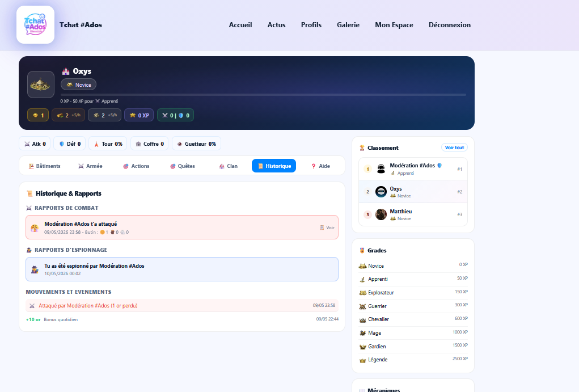Open Matthieu's entry in the ranking
This screenshot has width=579, height=392.
(x=413, y=214)
